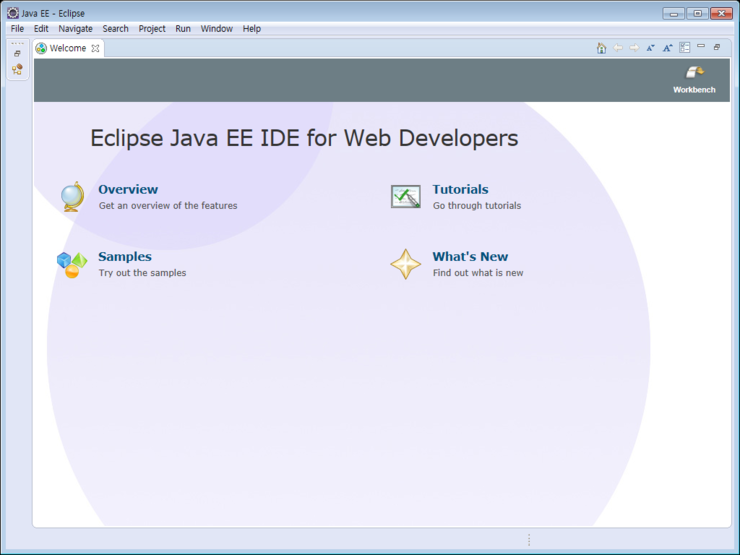Open the Window menu
The height and width of the screenshot is (555, 740).
coord(217,29)
